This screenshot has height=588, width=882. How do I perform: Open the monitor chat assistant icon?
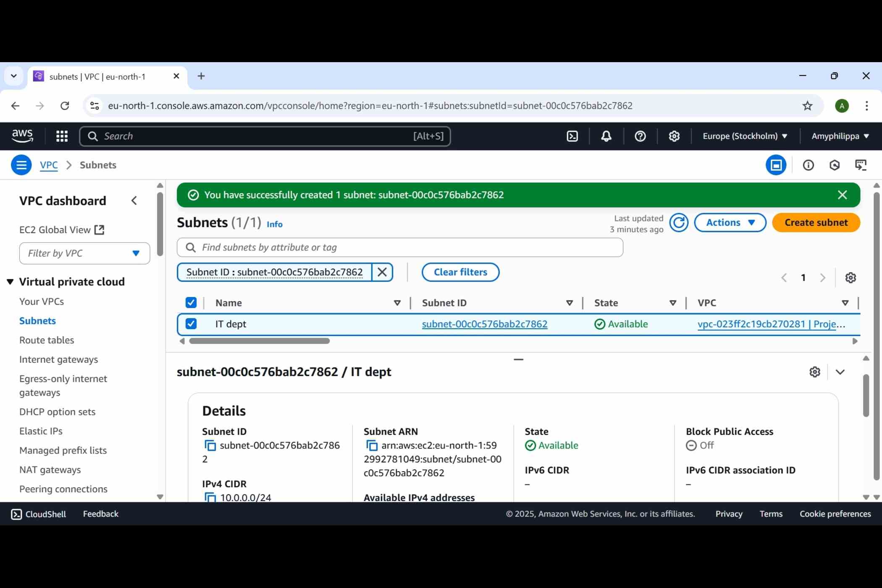click(x=861, y=165)
